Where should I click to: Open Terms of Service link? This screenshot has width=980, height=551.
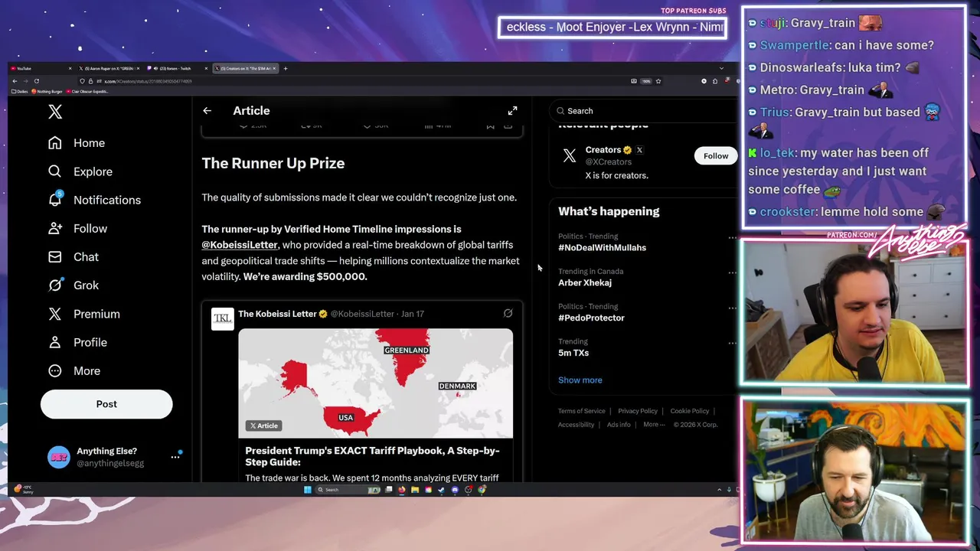tap(581, 412)
